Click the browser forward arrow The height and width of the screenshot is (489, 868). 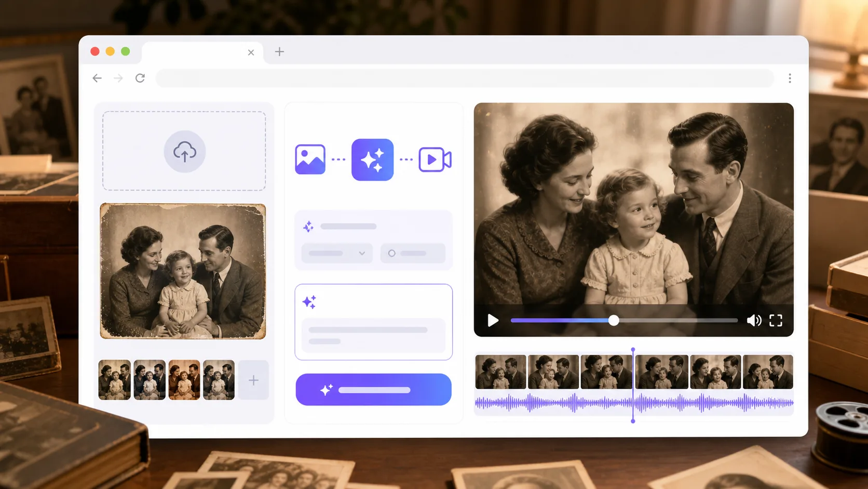(x=118, y=78)
